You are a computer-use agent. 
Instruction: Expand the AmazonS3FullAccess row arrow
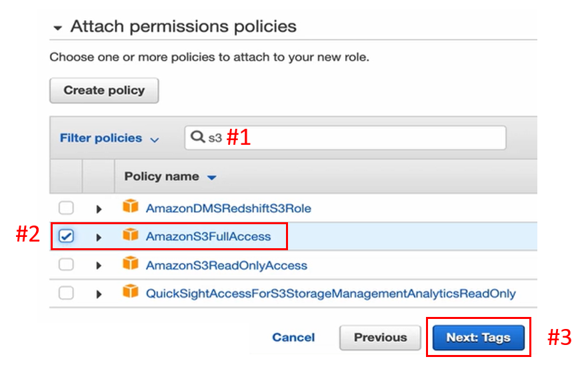tap(99, 237)
